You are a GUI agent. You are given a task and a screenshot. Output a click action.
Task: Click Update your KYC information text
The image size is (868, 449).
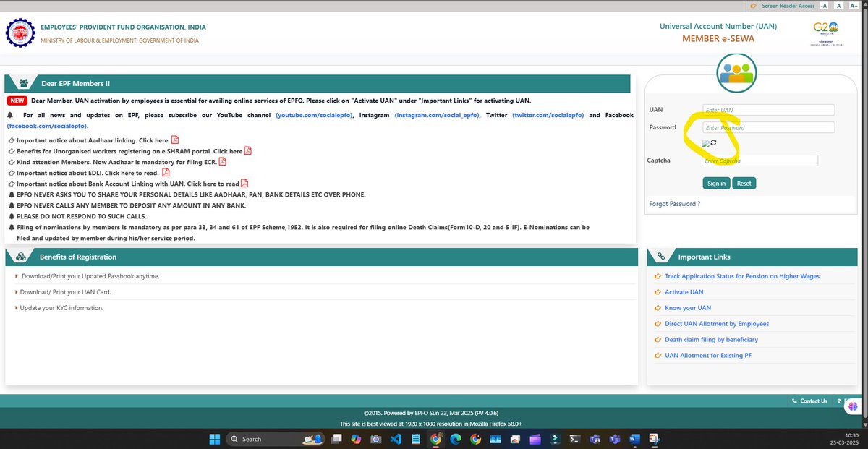pyautogui.click(x=62, y=308)
